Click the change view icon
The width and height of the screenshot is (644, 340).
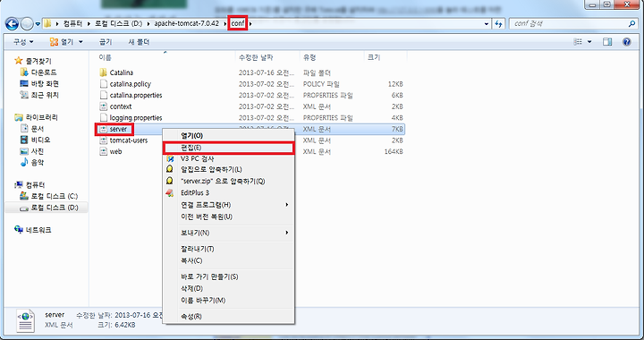pyautogui.click(x=578, y=42)
